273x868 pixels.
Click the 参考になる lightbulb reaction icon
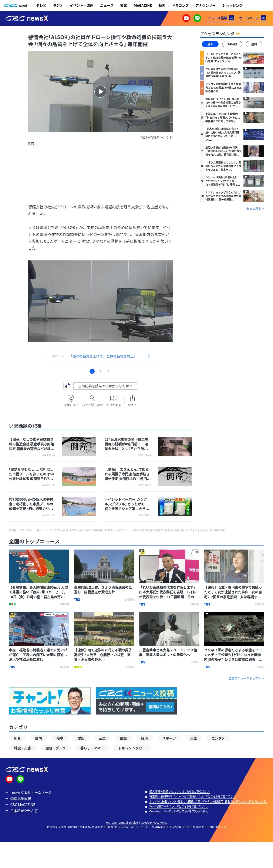(x=71, y=398)
